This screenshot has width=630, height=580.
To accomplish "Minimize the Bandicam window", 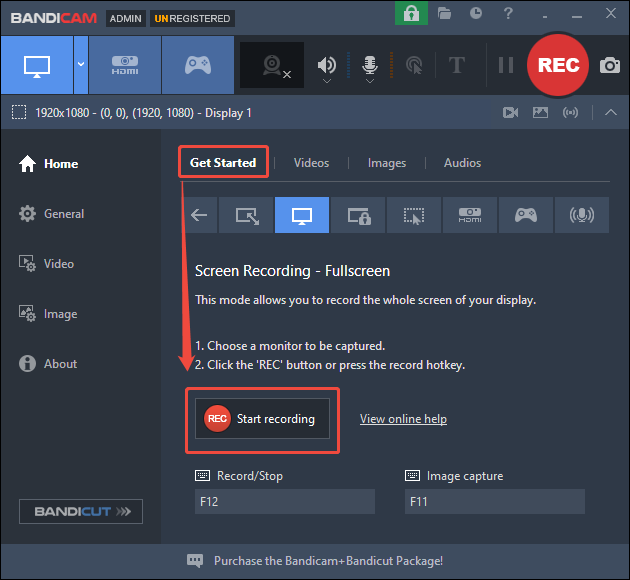I will [577, 14].
